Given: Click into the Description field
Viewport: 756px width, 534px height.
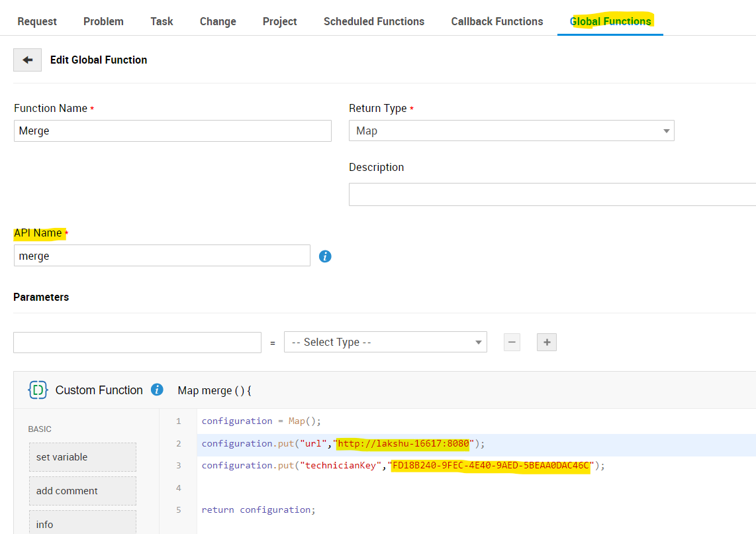Looking at the screenshot, I should coord(552,195).
